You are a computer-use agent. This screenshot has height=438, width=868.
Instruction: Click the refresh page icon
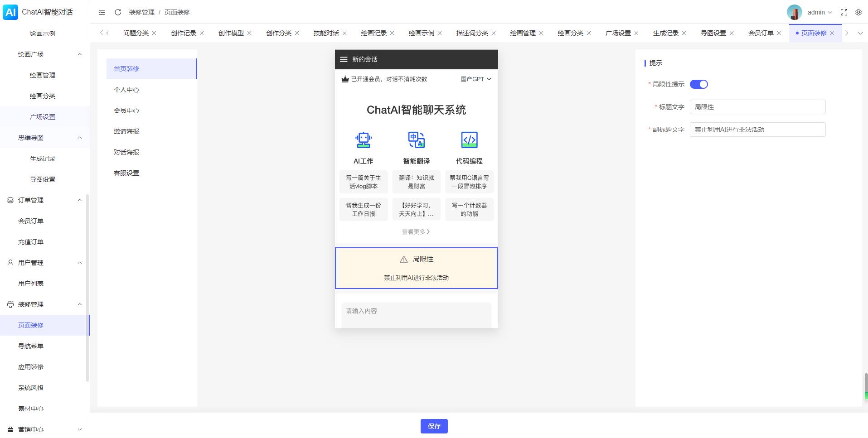tap(118, 12)
